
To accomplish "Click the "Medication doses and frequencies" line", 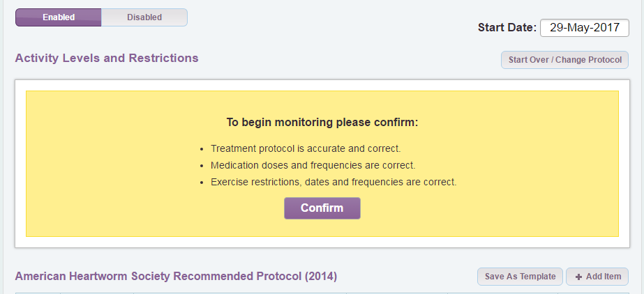I will pos(313,165).
